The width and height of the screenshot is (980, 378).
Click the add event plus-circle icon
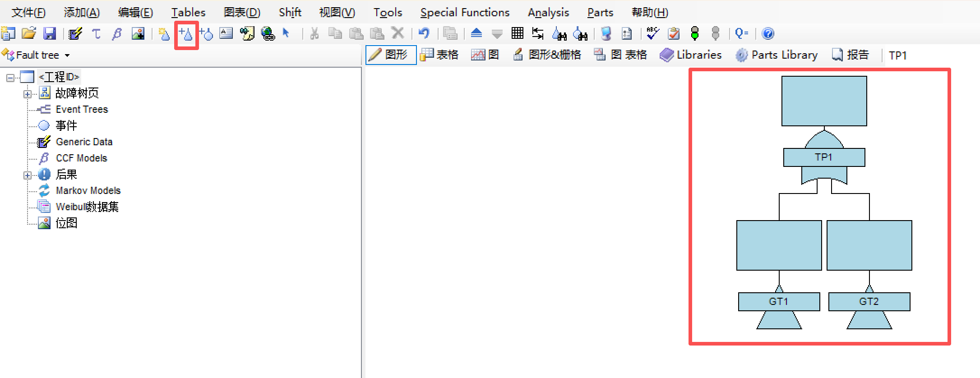(206, 33)
